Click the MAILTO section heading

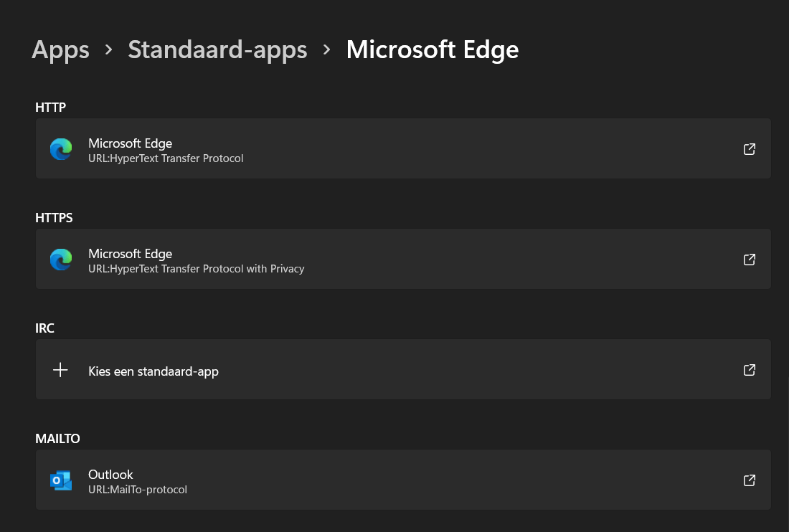coord(57,439)
